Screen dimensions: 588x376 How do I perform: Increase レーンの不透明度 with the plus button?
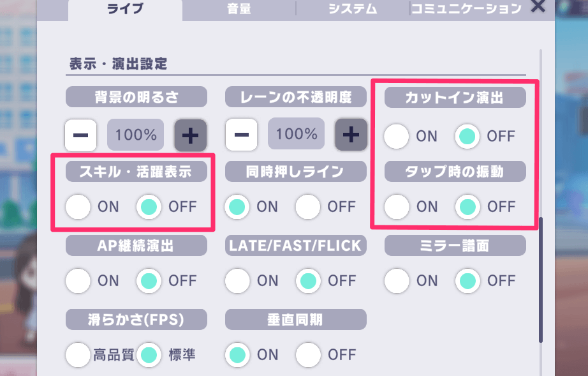[351, 134]
